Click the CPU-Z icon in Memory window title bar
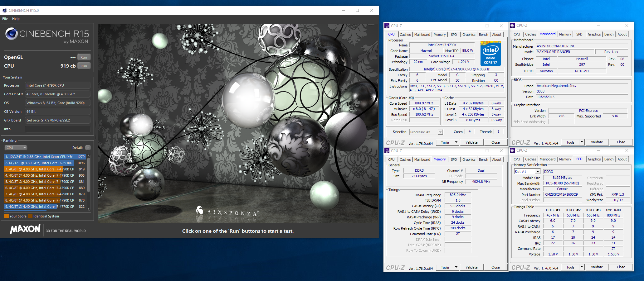 point(387,151)
